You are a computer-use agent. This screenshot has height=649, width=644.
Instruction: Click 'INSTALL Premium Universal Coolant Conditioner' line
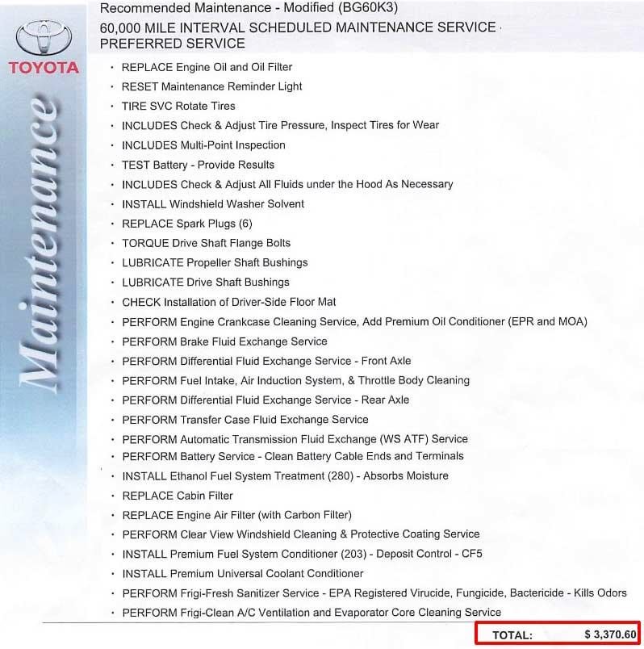click(x=243, y=574)
